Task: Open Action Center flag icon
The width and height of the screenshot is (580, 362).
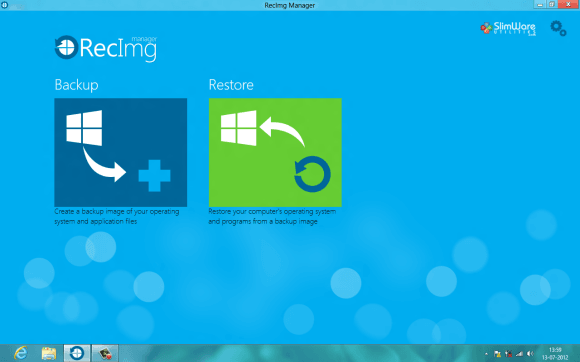Action: tap(498, 354)
